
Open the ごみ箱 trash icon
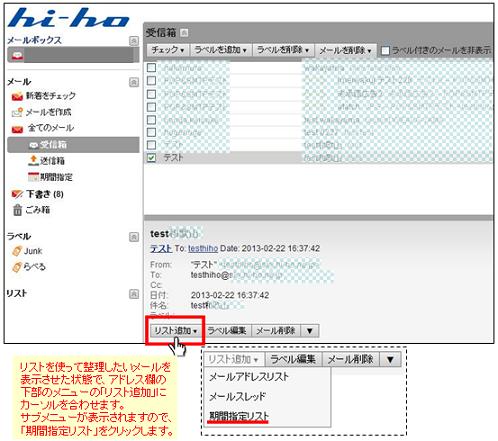point(17,210)
